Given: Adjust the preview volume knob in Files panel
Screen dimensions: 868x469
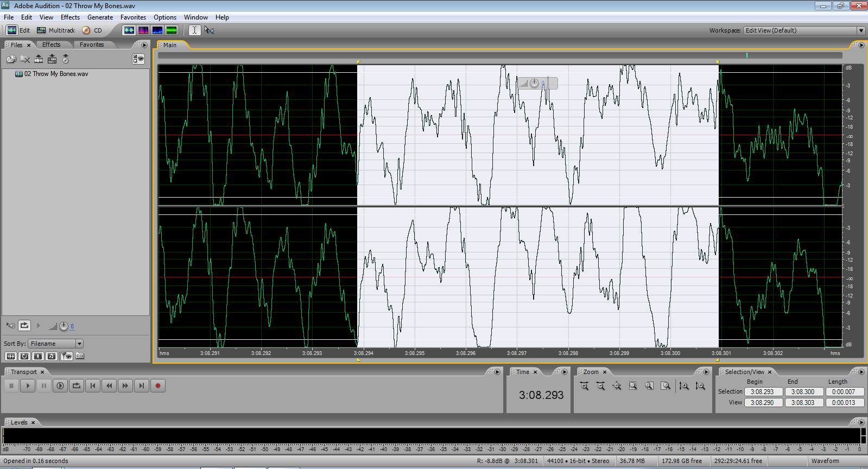Looking at the screenshot, I should [x=64, y=326].
